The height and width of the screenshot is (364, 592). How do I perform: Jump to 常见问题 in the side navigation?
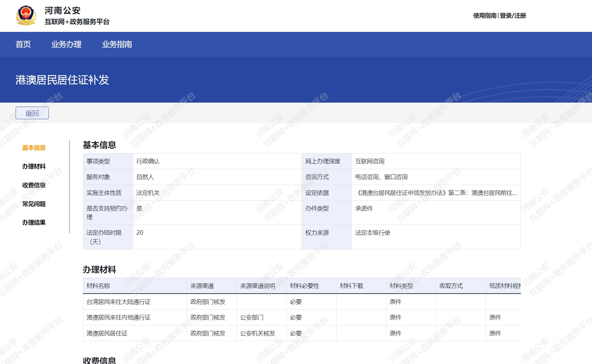tap(34, 204)
